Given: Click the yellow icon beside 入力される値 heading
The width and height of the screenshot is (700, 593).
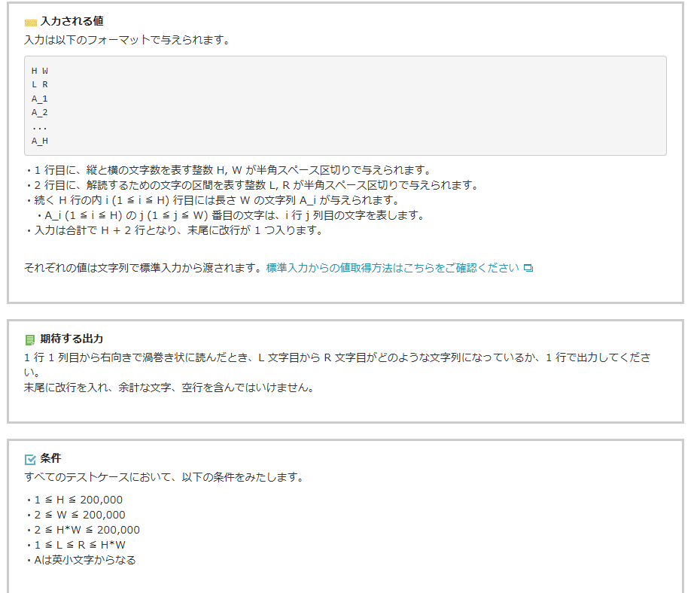Looking at the screenshot, I should 30,23.
